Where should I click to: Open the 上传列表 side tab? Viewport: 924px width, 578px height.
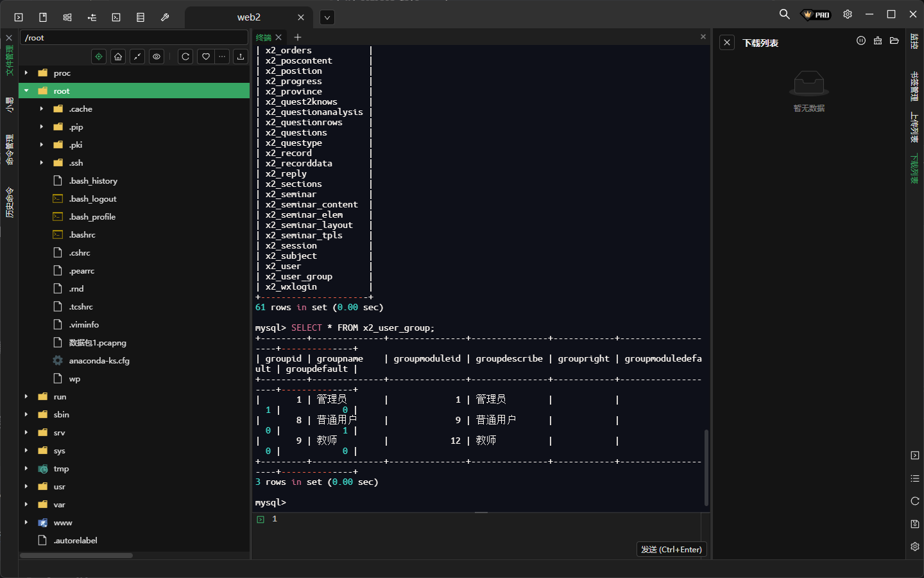click(x=914, y=127)
